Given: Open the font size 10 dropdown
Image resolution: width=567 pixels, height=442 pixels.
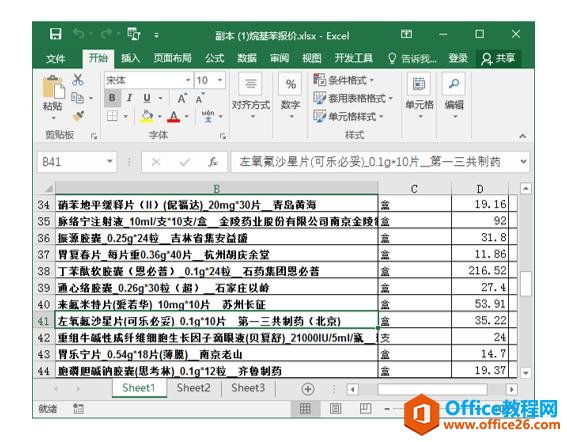Looking at the screenshot, I should tap(219, 80).
